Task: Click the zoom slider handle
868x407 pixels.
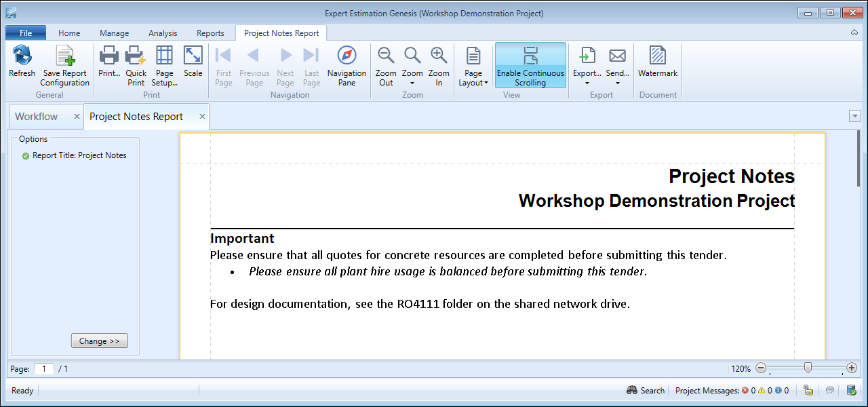Action: click(x=808, y=368)
